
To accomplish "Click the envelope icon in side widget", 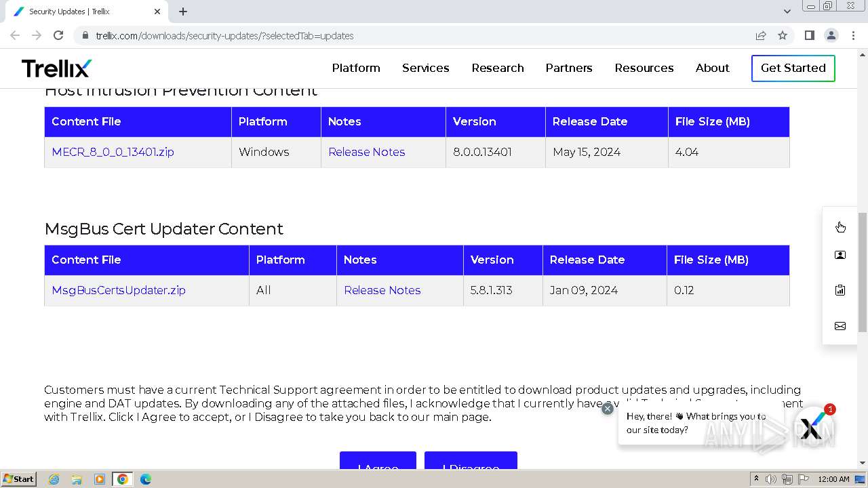I will 840,326.
